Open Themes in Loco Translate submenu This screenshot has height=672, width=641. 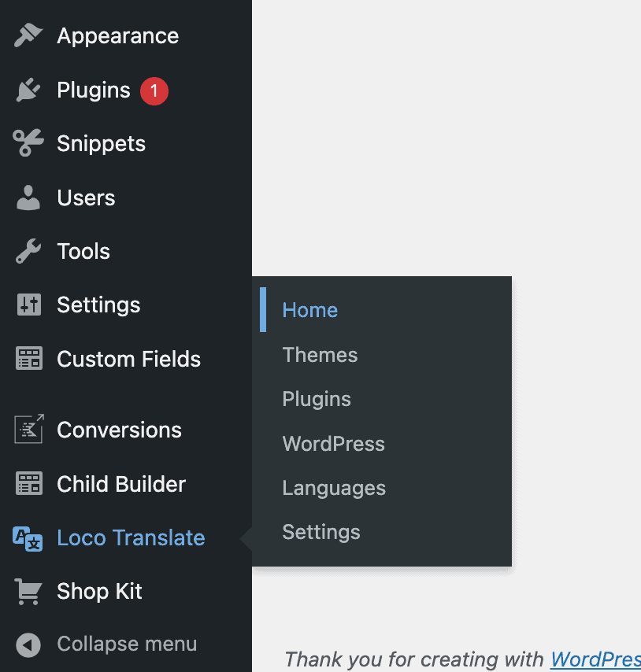coord(320,355)
